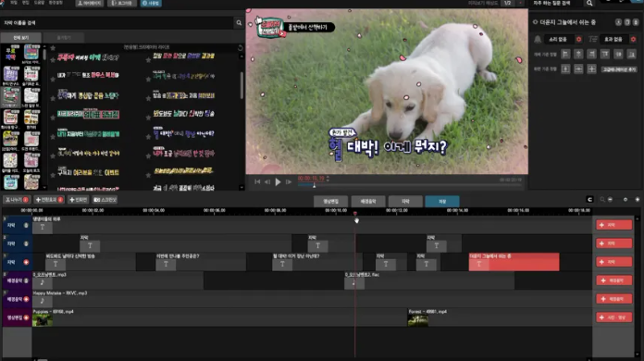The height and width of the screenshot is (361, 644).
Task: Click the blue 저장 tab
Action: pos(442,201)
